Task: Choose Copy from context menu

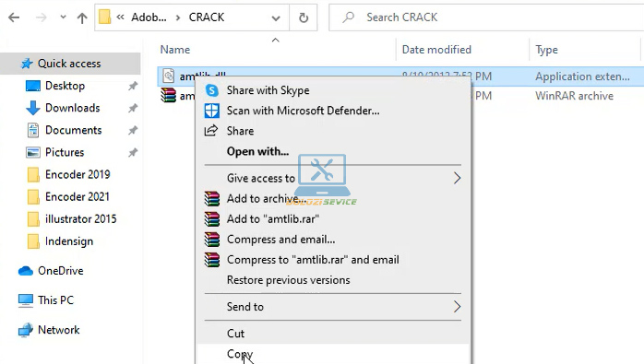Action: click(240, 354)
